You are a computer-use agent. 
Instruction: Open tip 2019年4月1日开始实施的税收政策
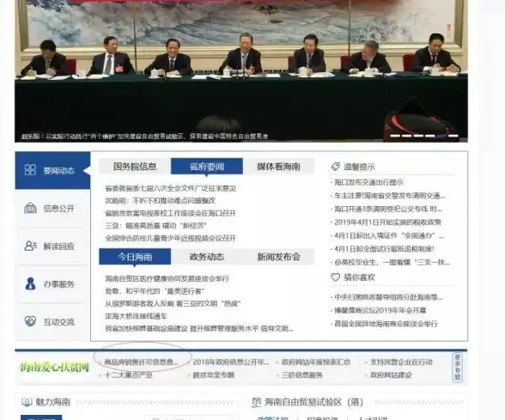[388, 222]
